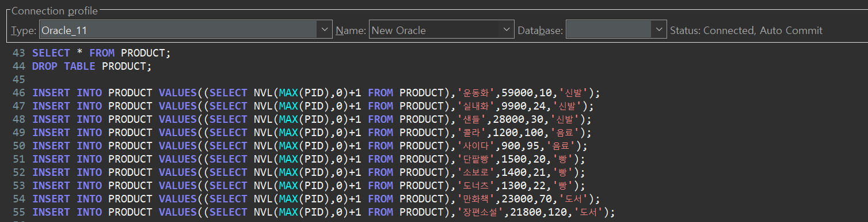Click the '음료' string on line 49
868x222 pixels.
(x=566, y=133)
